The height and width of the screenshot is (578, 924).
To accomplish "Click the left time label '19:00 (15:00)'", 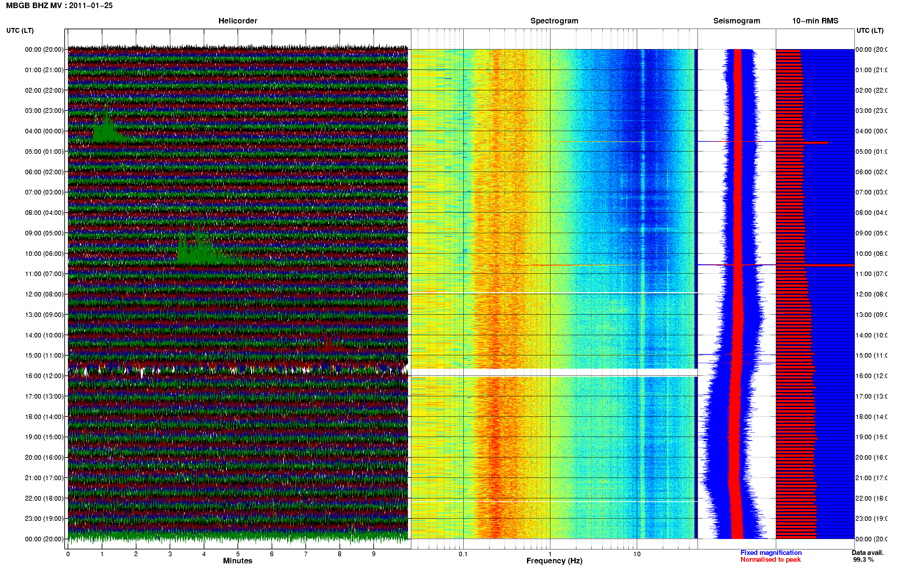I will 44,437.
